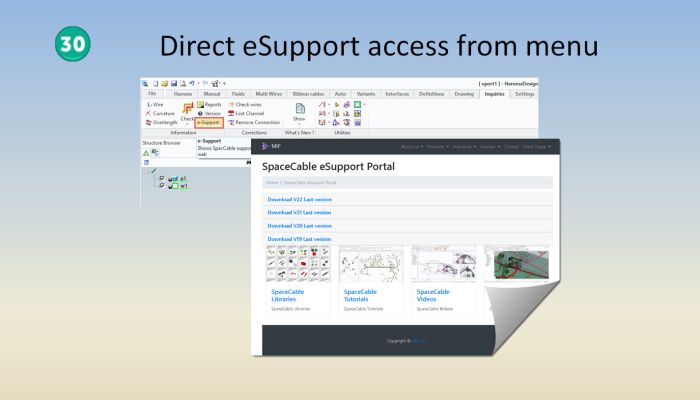This screenshot has height=400, width=700.
Task: Open the Curvature inquiry tool
Action: [159, 113]
